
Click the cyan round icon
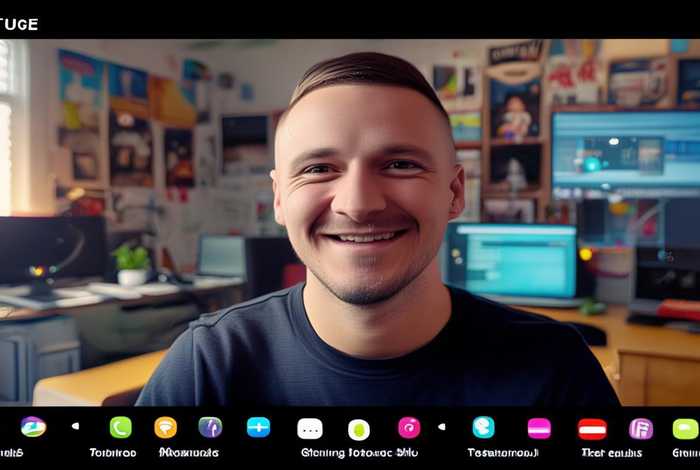(483, 427)
